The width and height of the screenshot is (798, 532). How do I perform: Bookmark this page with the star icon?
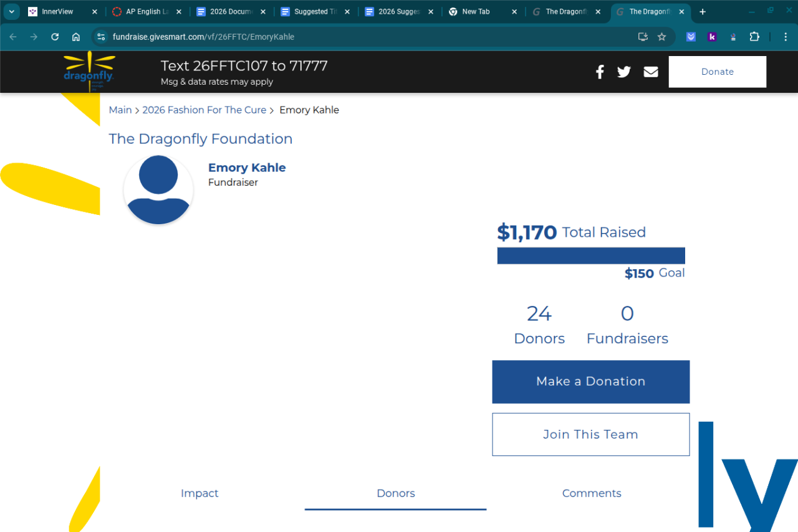661,37
